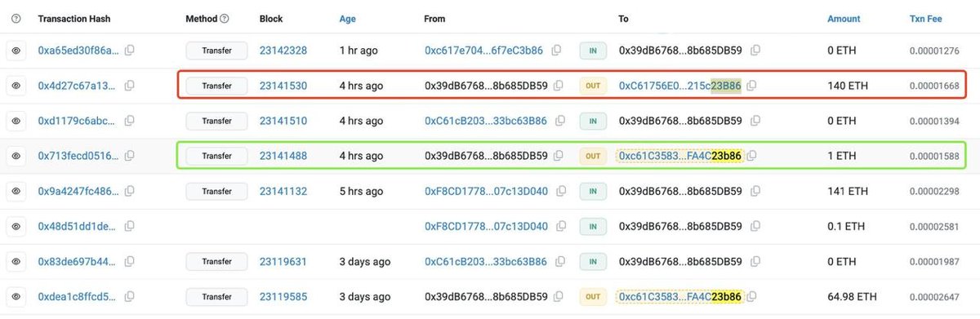Click the IN badge in the 141 ETH row
Image resolution: width=980 pixels, height=319 pixels.
tap(593, 191)
